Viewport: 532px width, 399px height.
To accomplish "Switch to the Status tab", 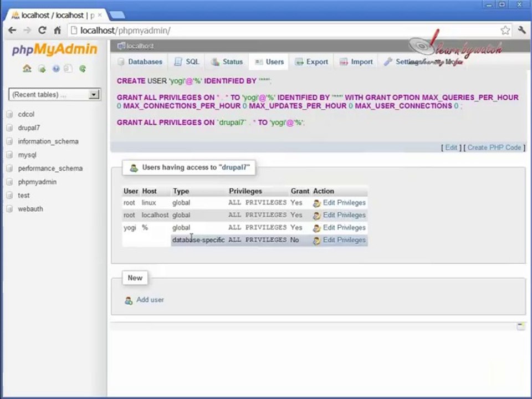I will pyautogui.click(x=227, y=62).
